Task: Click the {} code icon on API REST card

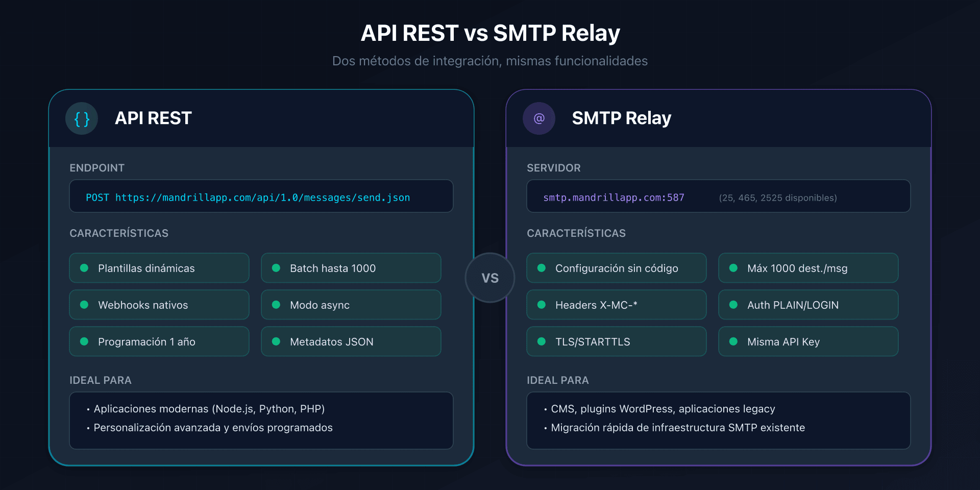Action: point(82,118)
